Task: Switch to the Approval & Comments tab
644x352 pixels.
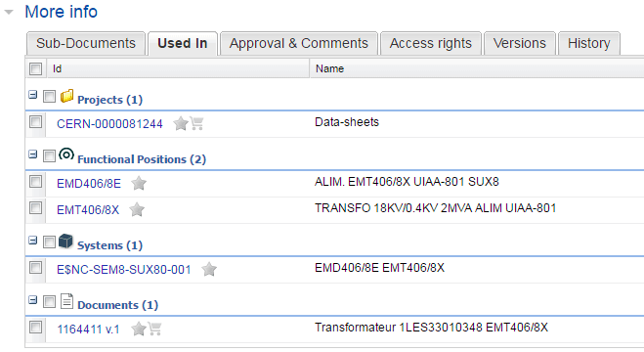Action: click(x=299, y=43)
